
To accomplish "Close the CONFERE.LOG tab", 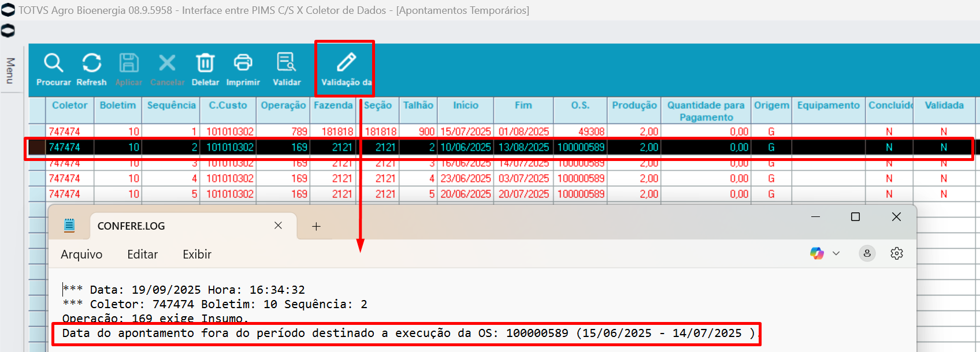I will point(278,225).
